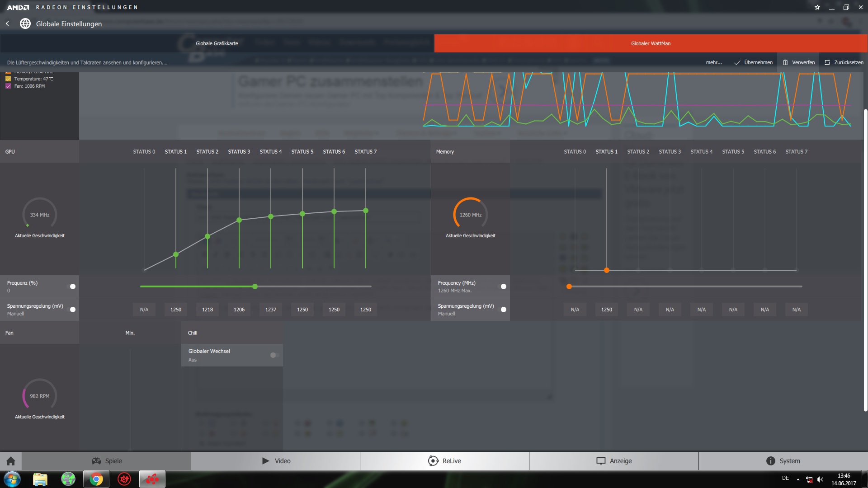Click the favorites star icon

(x=817, y=7)
